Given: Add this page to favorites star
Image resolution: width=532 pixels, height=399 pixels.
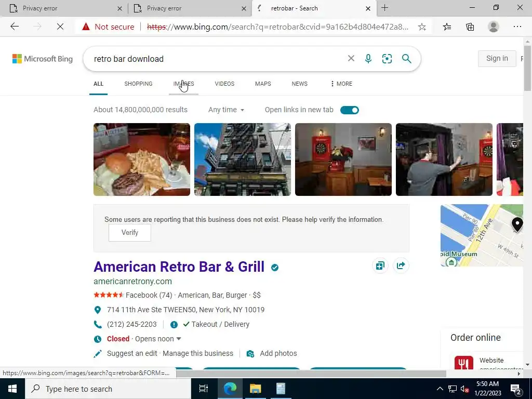Looking at the screenshot, I should [x=422, y=27].
